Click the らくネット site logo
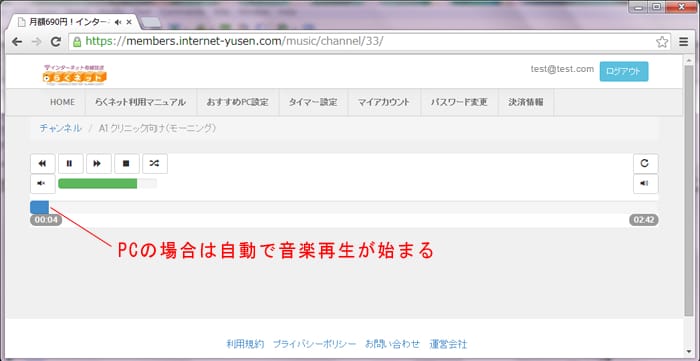700x361 pixels. point(75,75)
